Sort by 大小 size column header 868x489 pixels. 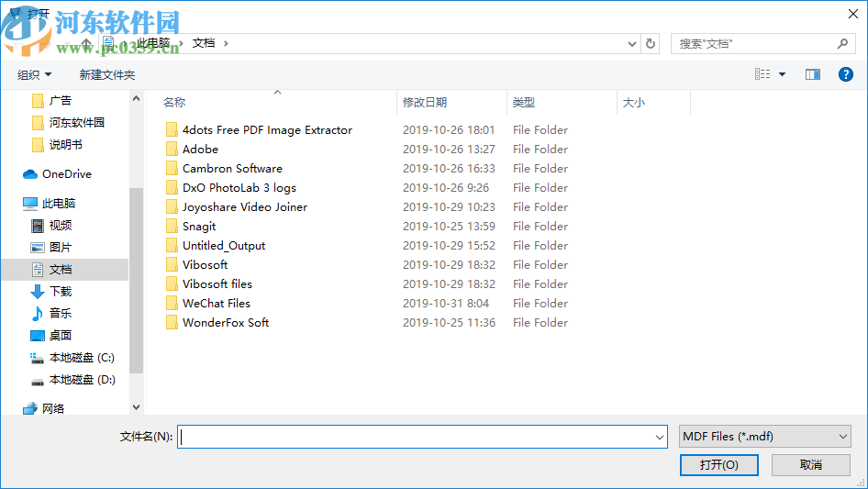point(634,103)
